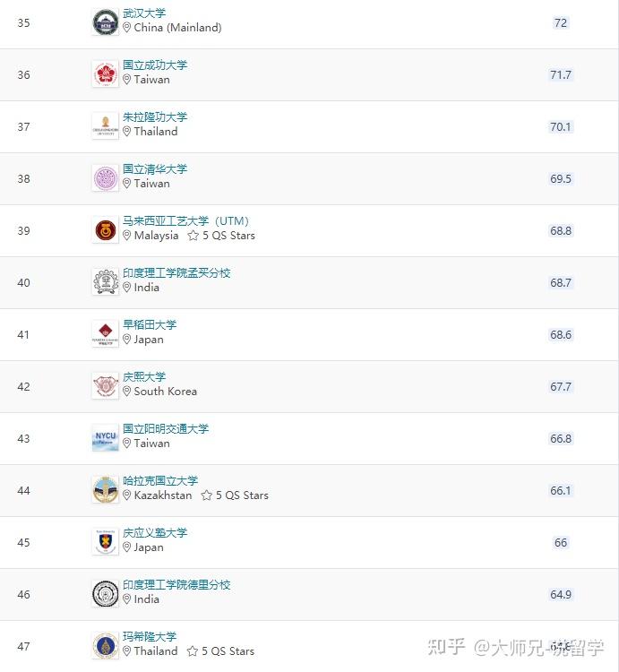Click the 5 QS Stars badge for Kazakhstan university

235,495
